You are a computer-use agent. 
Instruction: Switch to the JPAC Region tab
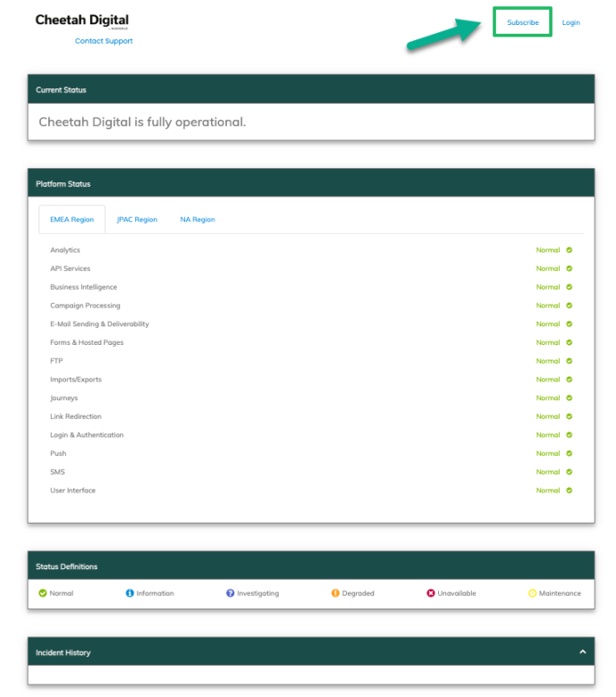pyautogui.click(x=137, y=220)
